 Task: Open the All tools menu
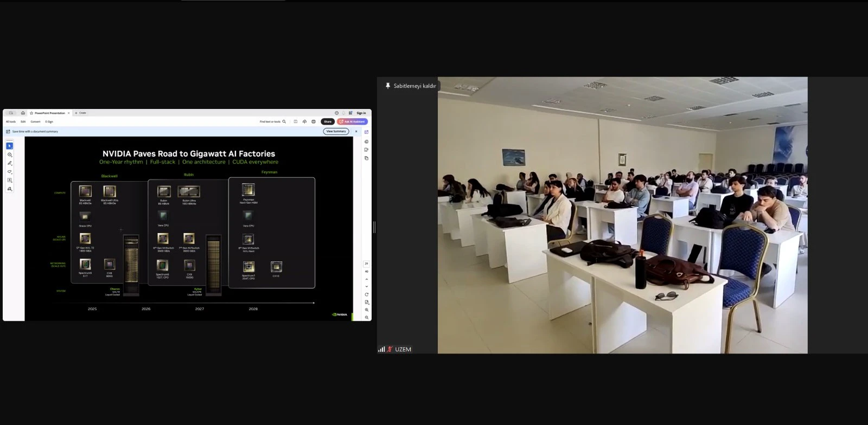click(x=11, y=121)
